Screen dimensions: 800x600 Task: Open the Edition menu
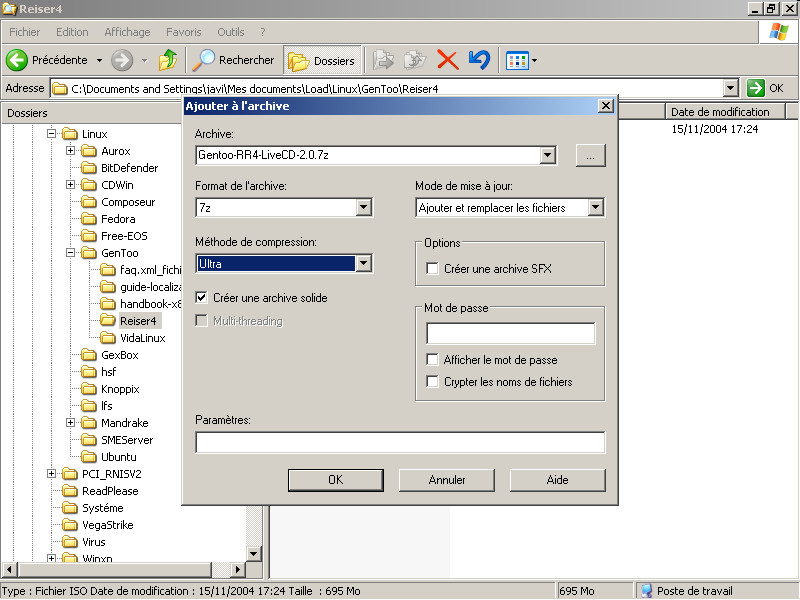click(x=72, y=32)
